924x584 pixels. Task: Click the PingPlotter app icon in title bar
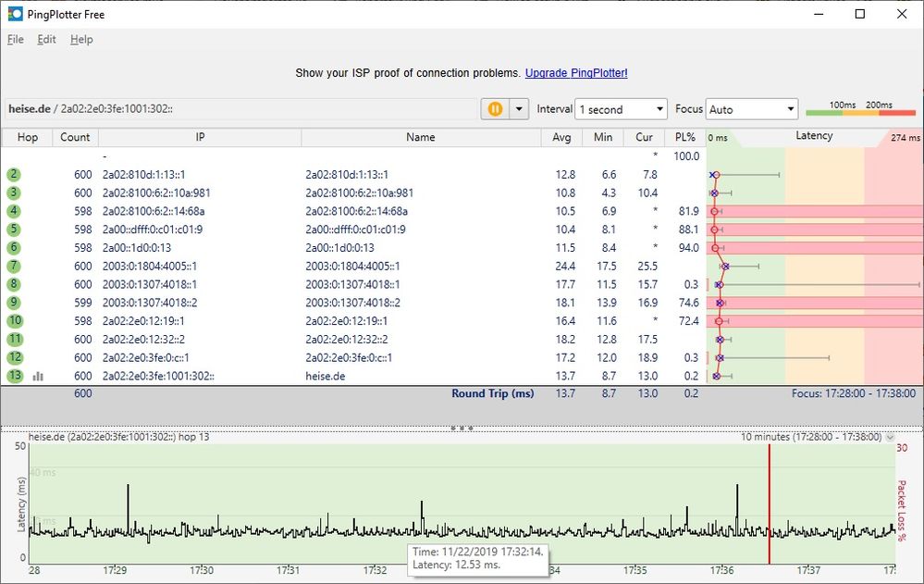(x=16, y=14)
